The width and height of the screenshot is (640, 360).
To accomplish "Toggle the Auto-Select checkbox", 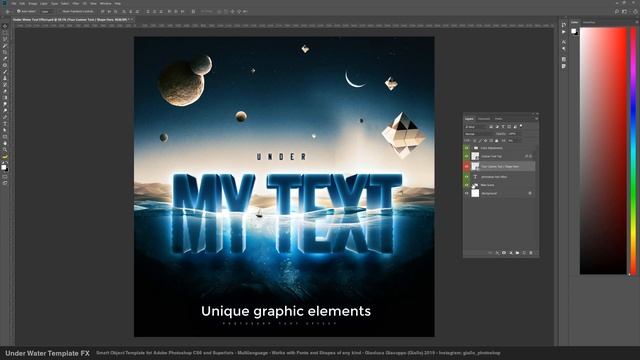I will 19,11.
